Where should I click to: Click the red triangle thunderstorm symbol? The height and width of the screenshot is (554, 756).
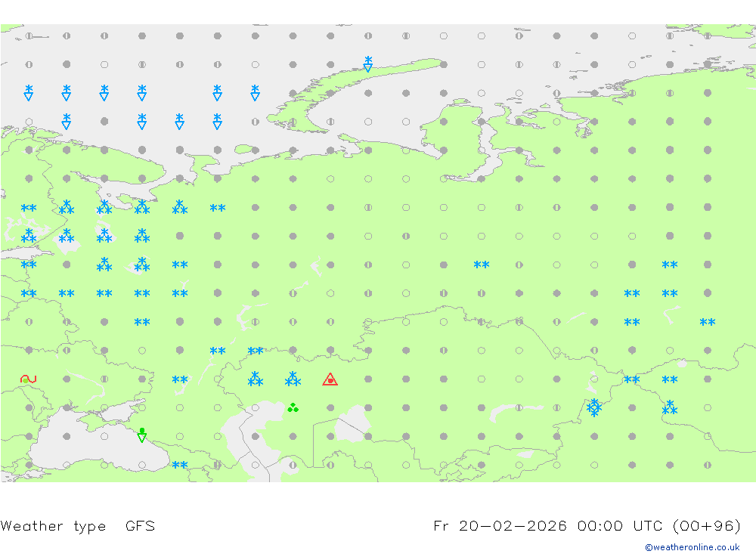point(330,379)
